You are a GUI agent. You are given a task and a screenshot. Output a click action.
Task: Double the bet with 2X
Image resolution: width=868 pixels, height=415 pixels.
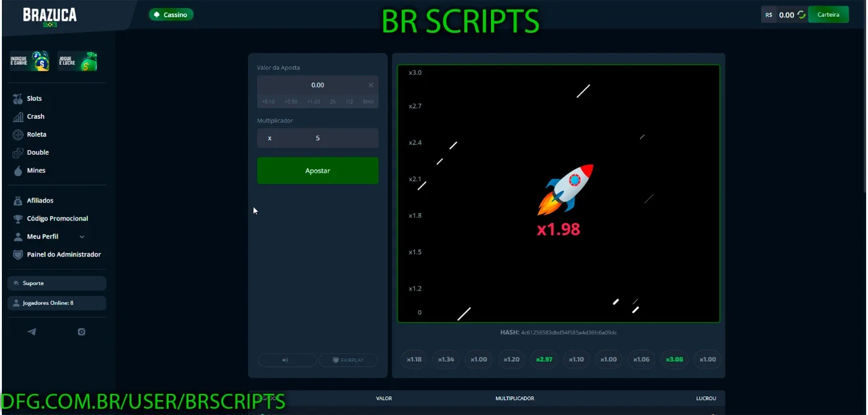[x=333, y=102]
